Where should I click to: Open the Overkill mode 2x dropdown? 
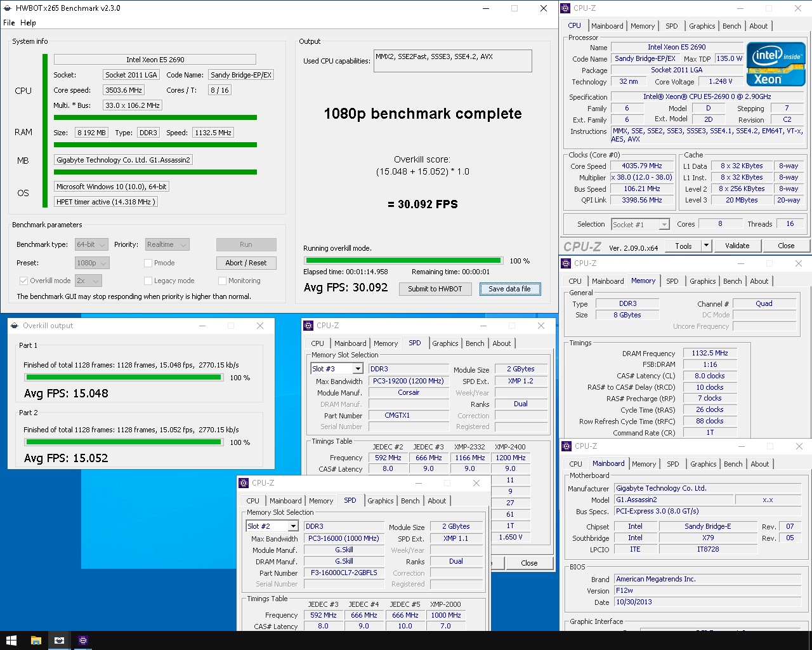pos(88,281)
